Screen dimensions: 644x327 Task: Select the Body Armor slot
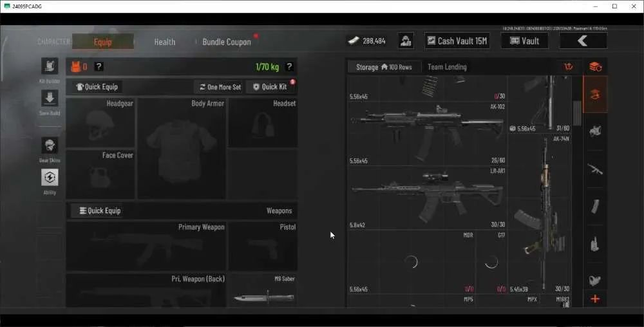[181, 148]
